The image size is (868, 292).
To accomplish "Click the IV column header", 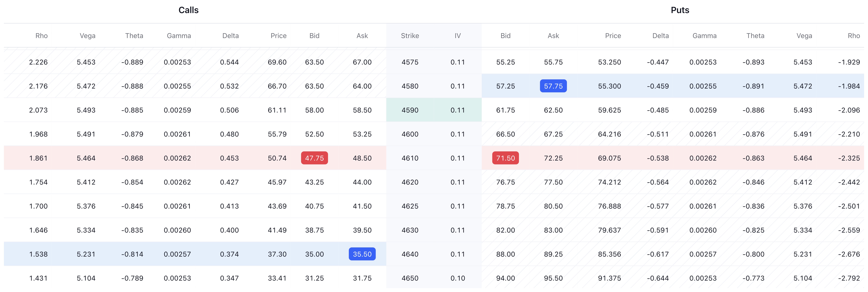I will [458, 36].
